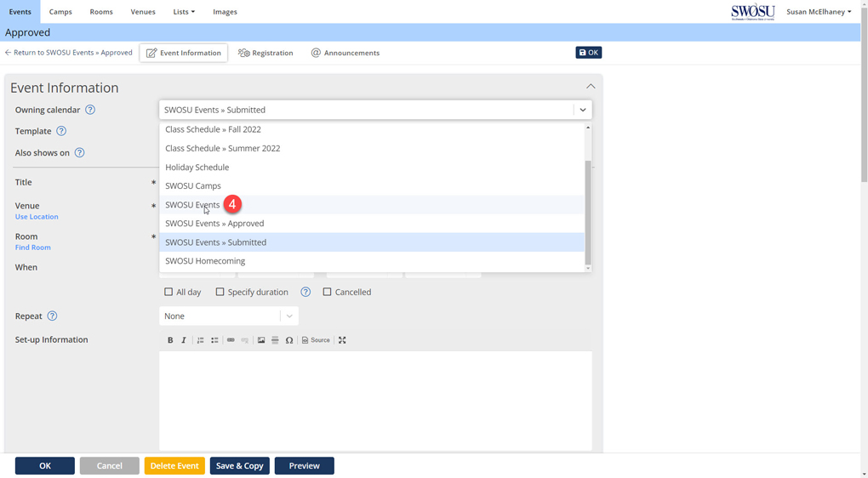Select SWOSU Events » Approved option
This screenshot has height=478, width=868.
coord(371,224)
